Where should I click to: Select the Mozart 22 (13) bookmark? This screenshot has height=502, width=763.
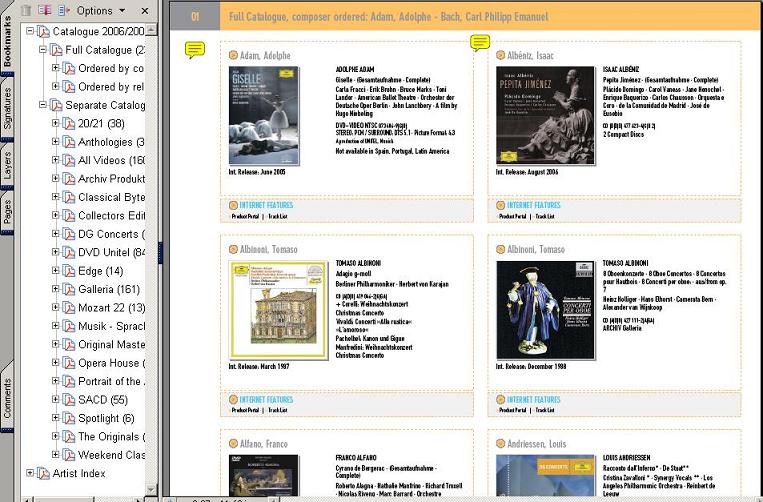(x=111, y=307)
